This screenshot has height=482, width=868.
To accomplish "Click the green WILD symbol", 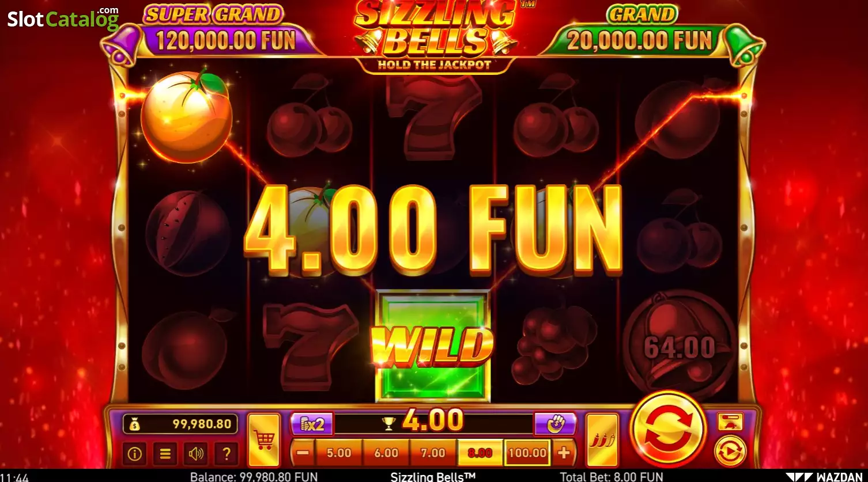I will click(x=433, y=346).
